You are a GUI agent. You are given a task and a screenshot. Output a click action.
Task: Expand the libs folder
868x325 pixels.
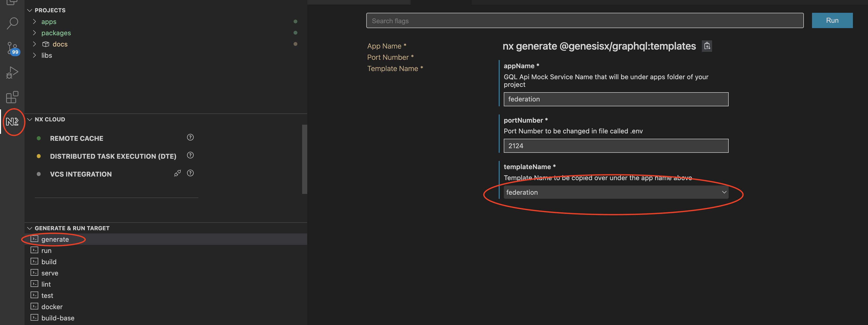[x=34, y=55]
